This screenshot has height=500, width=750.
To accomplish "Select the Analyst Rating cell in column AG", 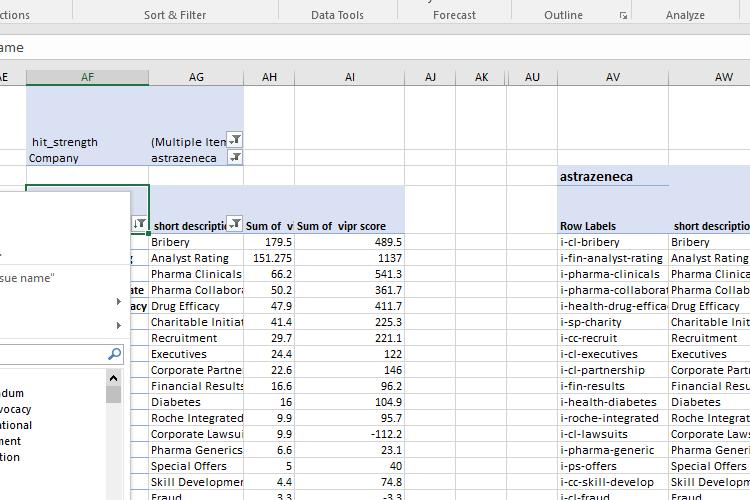I will point(196,258).
